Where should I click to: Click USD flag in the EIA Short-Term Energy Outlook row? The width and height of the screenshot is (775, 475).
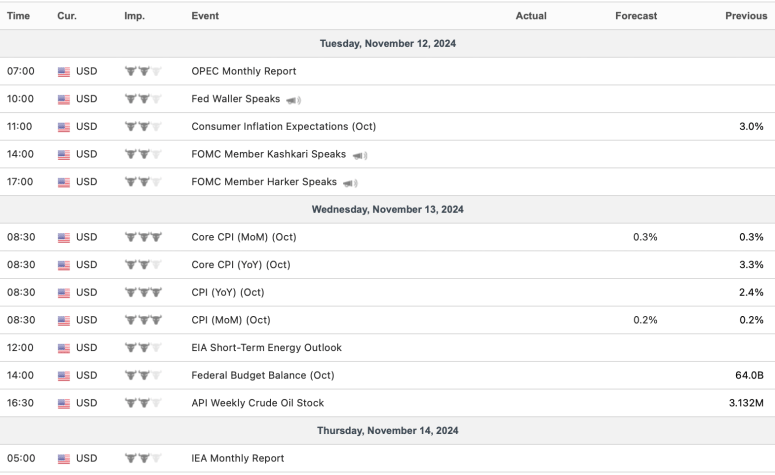coord(64,348)
